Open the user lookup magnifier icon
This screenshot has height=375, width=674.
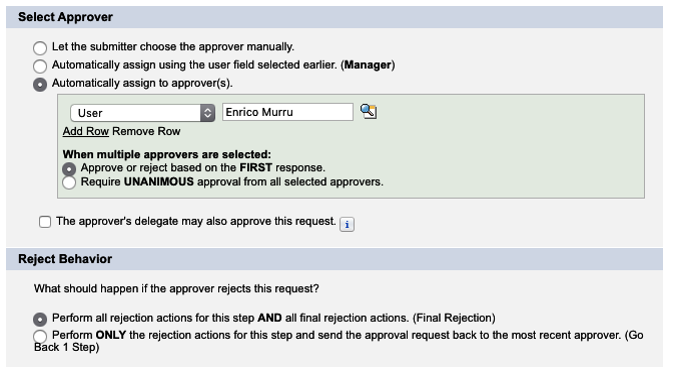click(368, 112)
